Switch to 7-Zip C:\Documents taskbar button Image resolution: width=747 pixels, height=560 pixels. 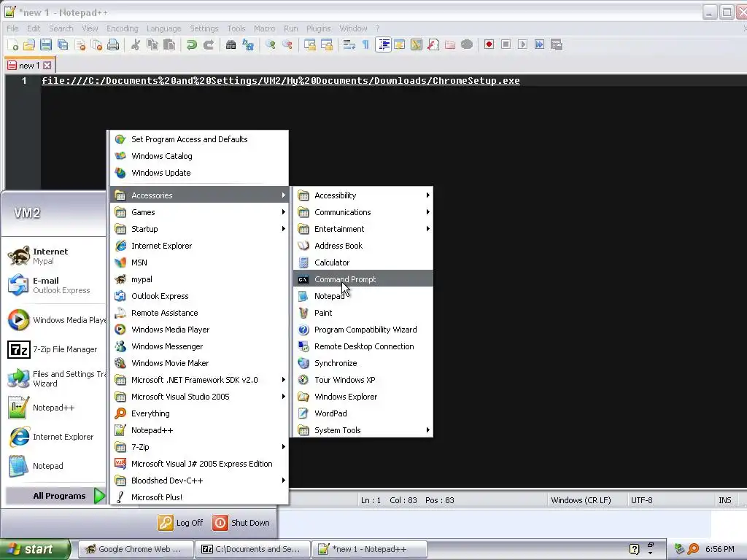[x=252, y=549]
